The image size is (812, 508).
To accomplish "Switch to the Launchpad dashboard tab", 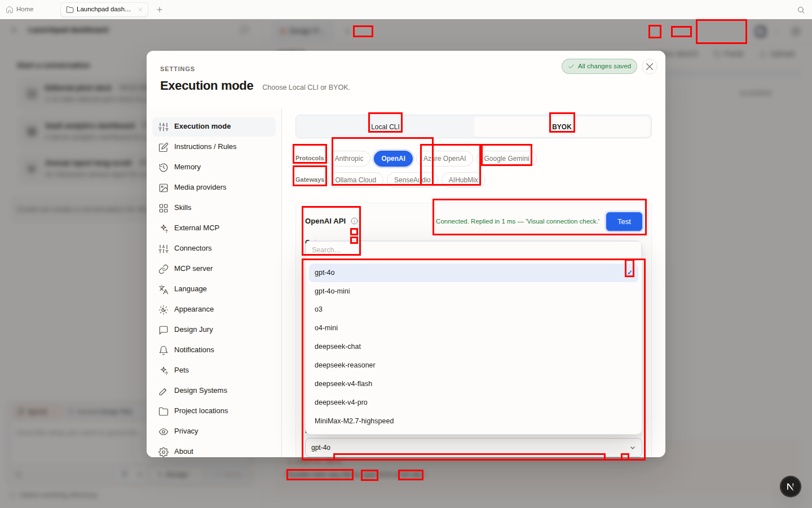I will (104, 10).
